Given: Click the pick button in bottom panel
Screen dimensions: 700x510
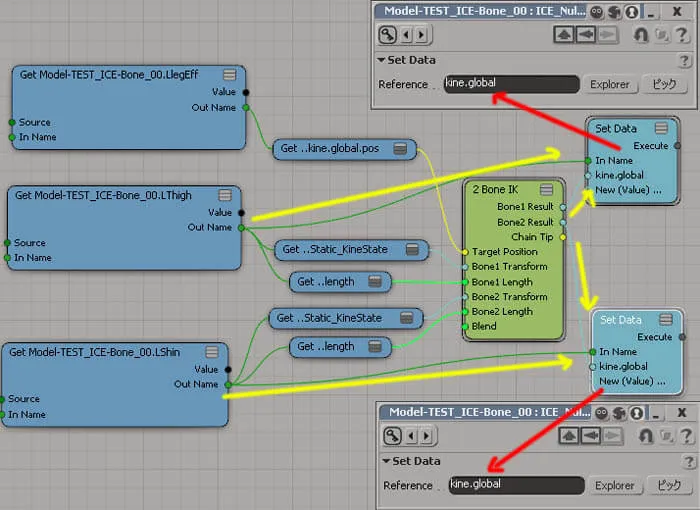Looking at the screenshot, I should (x=668, y=485).
